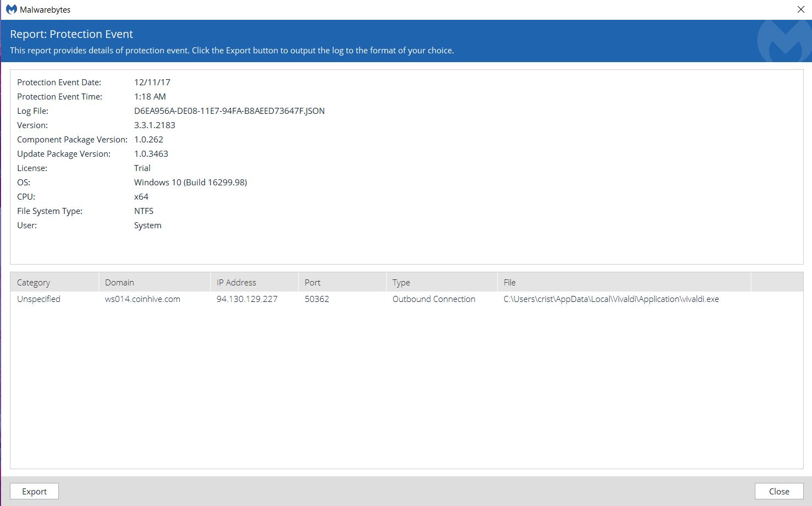The width and height of the screenshot is (812, 506).
Task: Click the version number 3.3.1.2183
Action: [x=154, y=125]
